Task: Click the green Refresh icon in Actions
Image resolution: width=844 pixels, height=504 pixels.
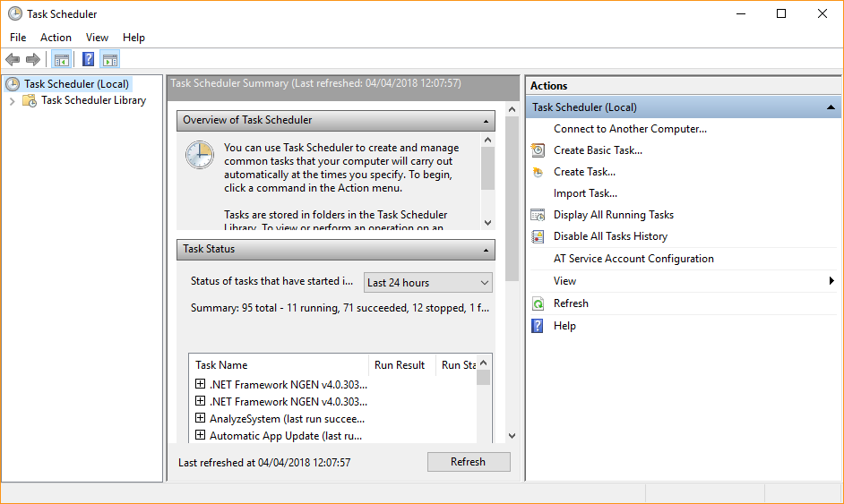Action: coord(538,303)
